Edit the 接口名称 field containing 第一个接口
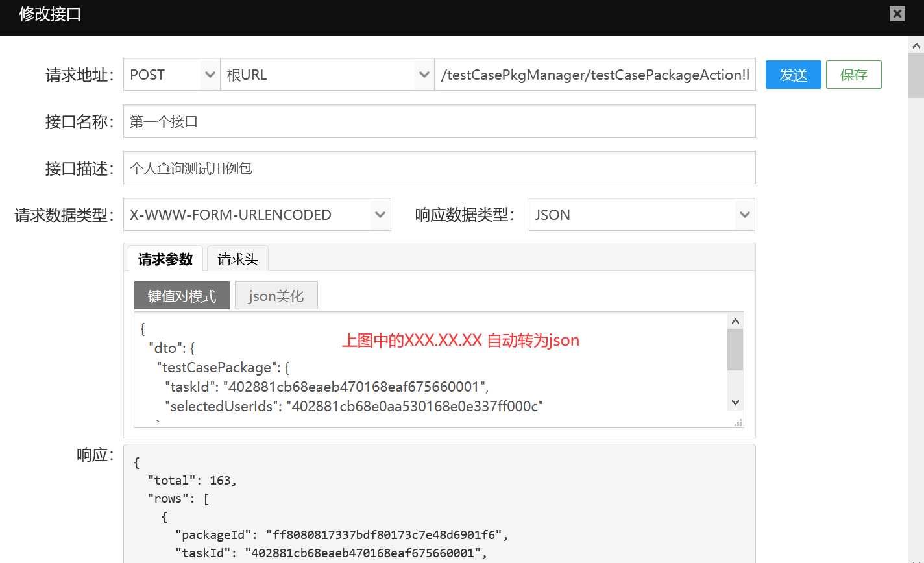This screenshot has height=563, width=924. coord(439,121)
